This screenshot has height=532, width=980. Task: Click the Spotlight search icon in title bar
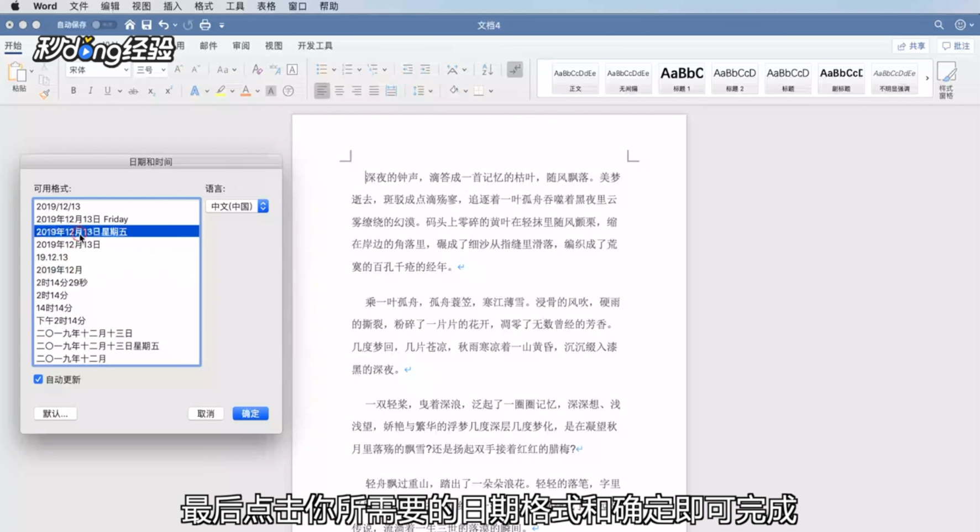point(939,25)
